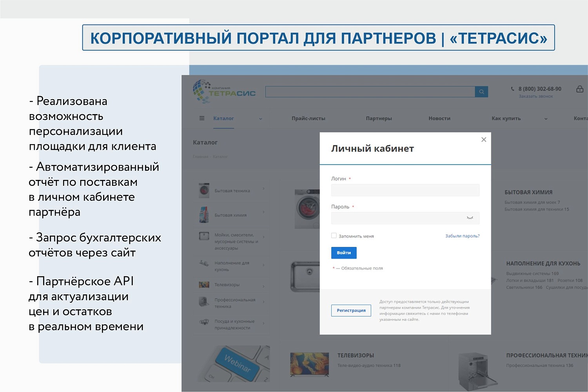Viewport: 588px width, 392px height.
Task: Open the Розетки 108 link
Action: tap(570, 280)
